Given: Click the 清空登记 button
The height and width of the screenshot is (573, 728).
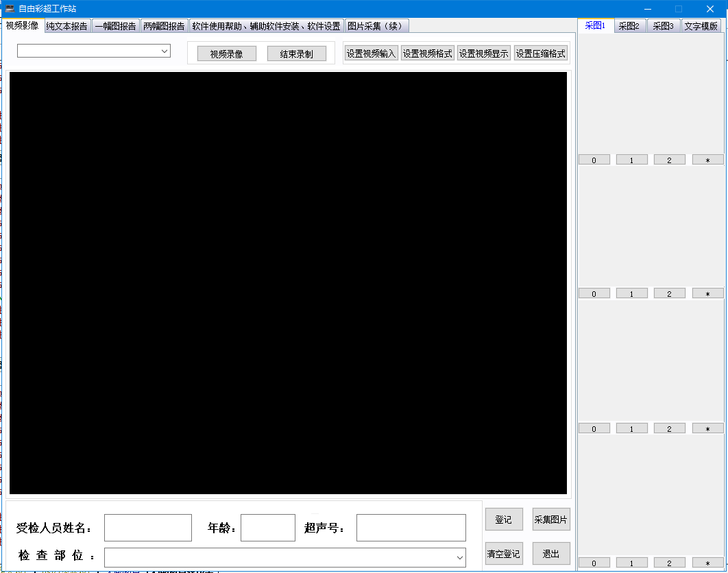Looking at the screenshot, I should pyautogui.click(x=504, y=554).
